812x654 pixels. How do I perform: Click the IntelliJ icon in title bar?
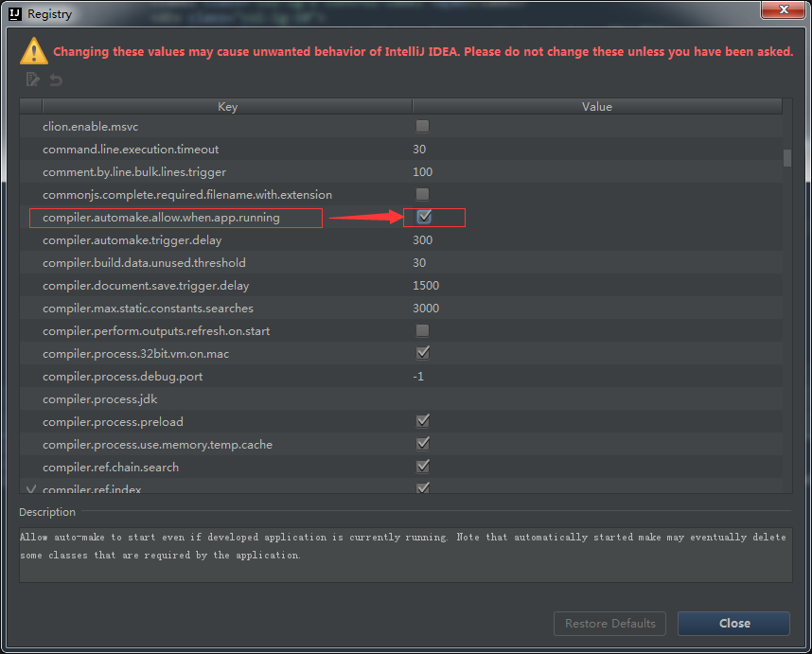[x=15, y=14]
